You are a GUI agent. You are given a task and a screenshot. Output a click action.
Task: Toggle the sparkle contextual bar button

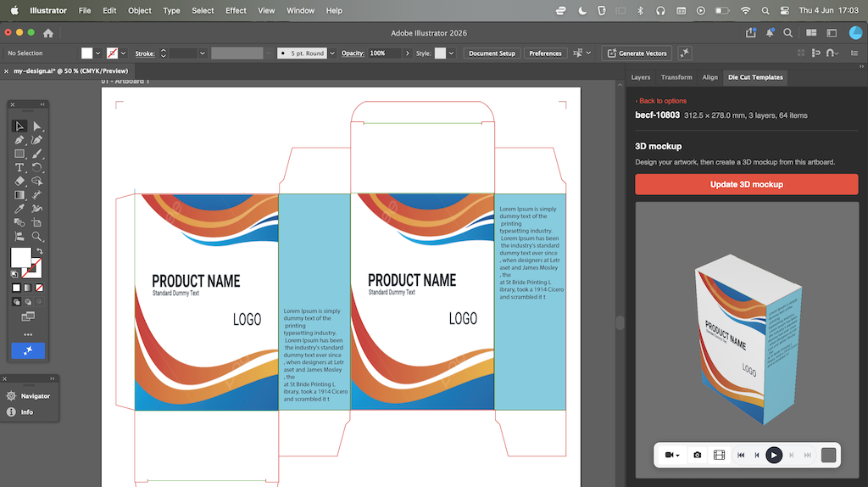[685, 53]
